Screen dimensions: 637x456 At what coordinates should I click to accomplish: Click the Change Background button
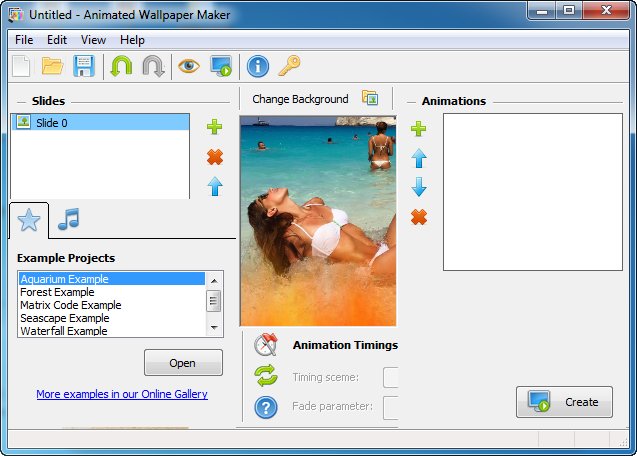tap(312, 99)
